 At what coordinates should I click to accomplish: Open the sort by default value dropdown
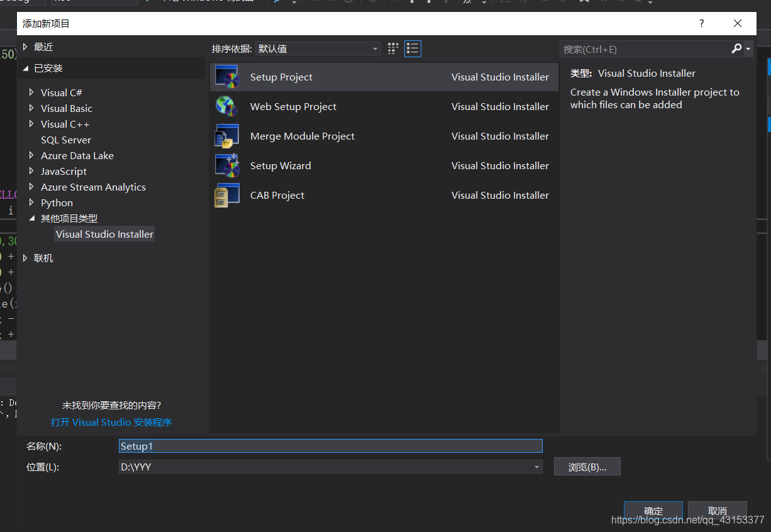(318, 48)
